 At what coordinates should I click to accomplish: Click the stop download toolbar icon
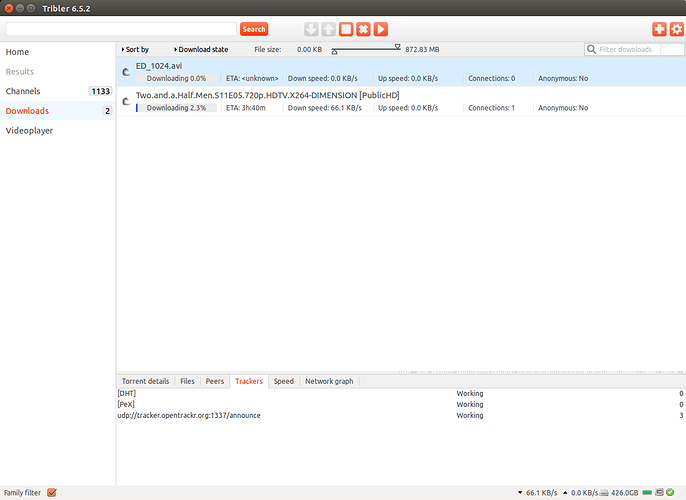[x=346, y=30]
